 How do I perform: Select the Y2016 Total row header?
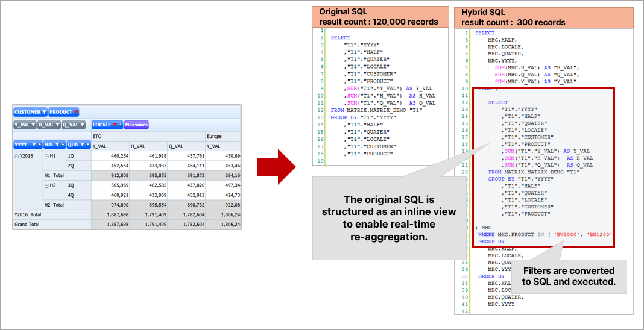coord(52,214)
